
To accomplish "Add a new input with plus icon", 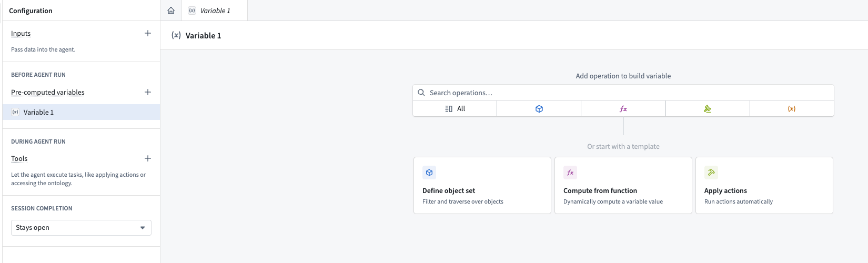I will point(148,33).
